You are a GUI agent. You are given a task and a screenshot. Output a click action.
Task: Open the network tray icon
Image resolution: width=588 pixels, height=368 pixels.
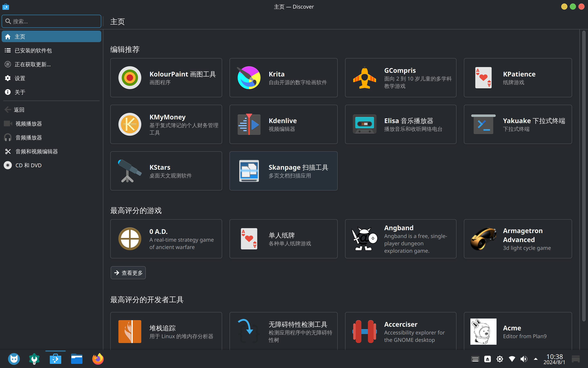tap(512, 359)
